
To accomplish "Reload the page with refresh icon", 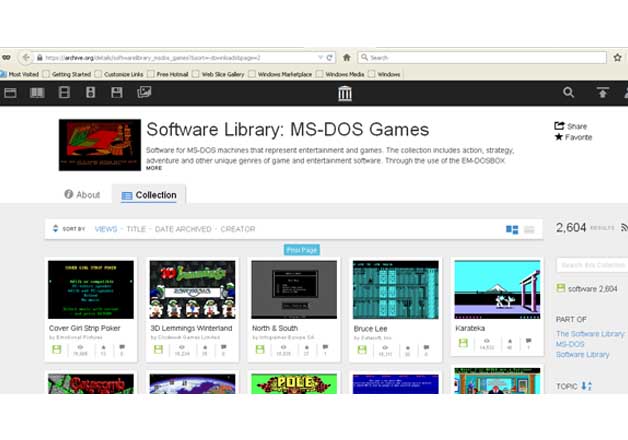I will click(x=329, y=58).
